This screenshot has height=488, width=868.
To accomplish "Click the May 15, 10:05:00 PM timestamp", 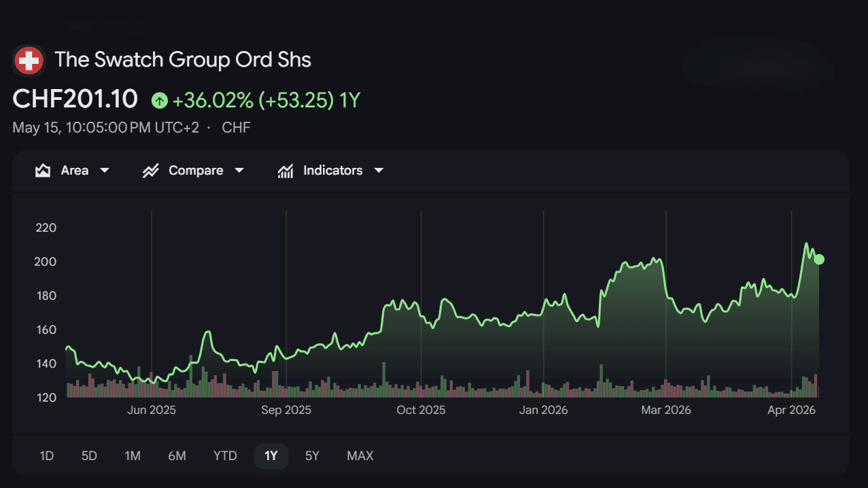I will click(x=106, y=128).
